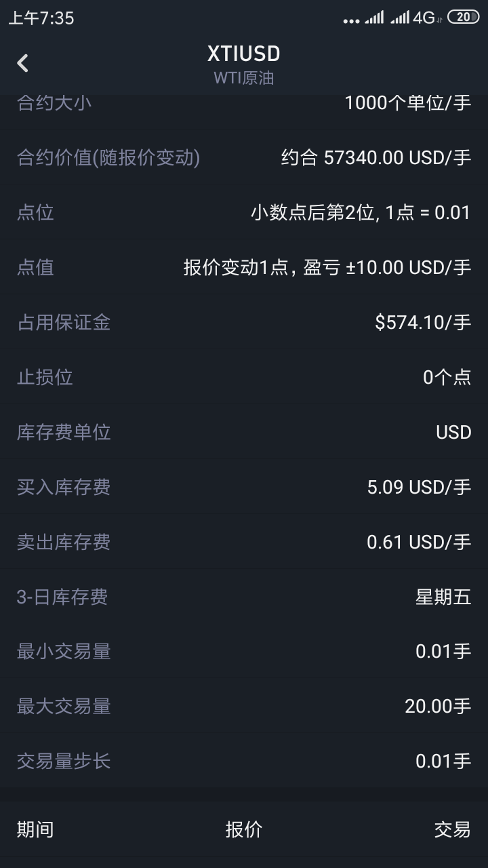Tap the 4G network indicator
Image resolution: width=488 pixels, height=868 pixels.
click(424, 18)
